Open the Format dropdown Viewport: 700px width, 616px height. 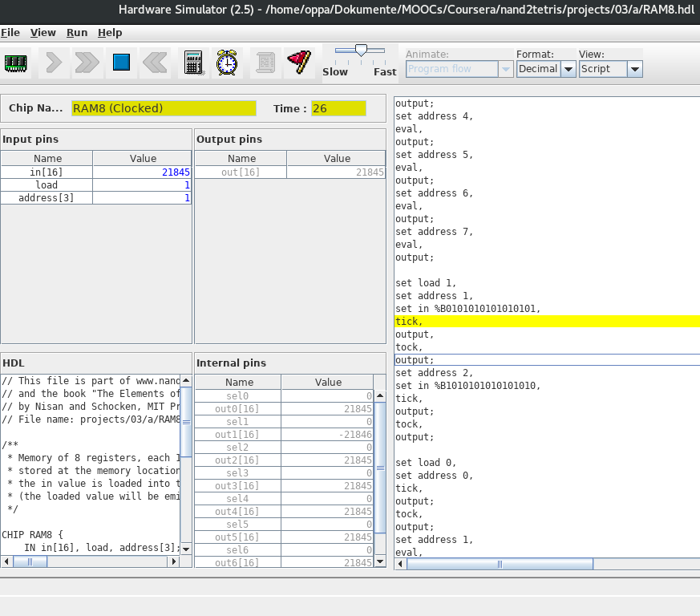(568, 69)
